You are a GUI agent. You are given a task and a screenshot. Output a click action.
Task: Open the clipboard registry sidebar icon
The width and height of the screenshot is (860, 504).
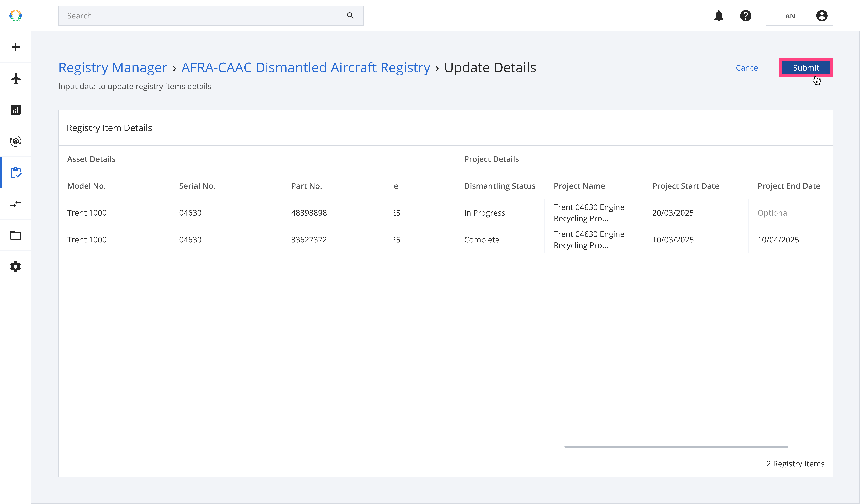click(15, 173)
